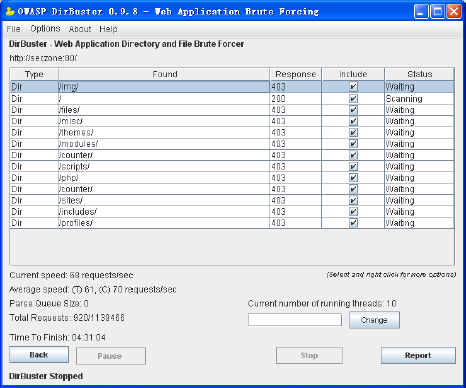Viewport: 466px width, 388px height.
Task: Uncheck Include for the / root row
Action: pyautogui.click(x=353, y=99)
